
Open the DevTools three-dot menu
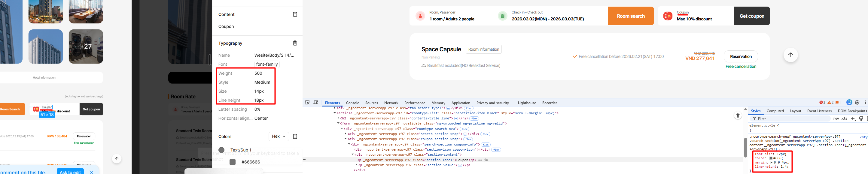(x=865, y=103)
